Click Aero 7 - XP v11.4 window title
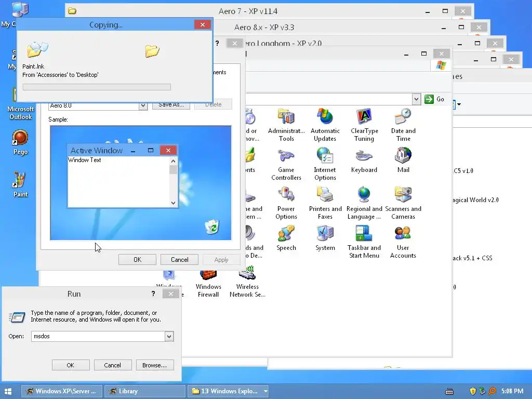 coord(248,11)
